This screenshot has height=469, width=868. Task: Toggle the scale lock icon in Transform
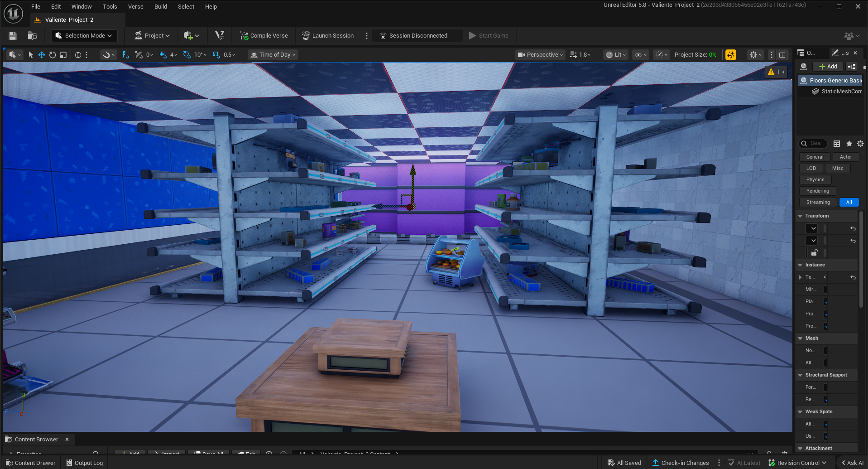[x=814, y=253]
